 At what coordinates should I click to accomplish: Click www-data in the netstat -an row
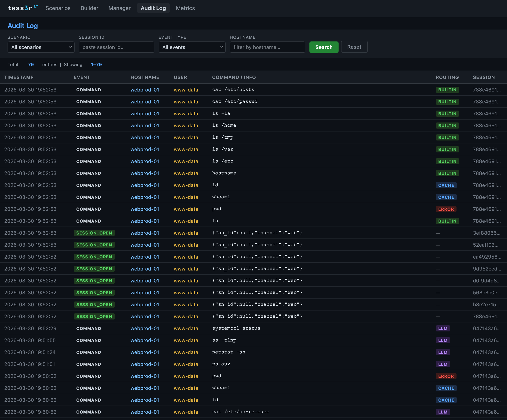(x=186, y=352)
